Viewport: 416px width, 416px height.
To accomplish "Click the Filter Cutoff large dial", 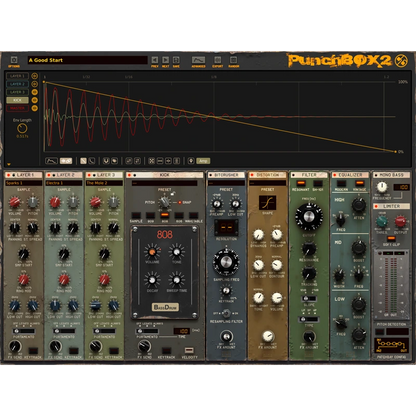I will click(x=309, y=217).
